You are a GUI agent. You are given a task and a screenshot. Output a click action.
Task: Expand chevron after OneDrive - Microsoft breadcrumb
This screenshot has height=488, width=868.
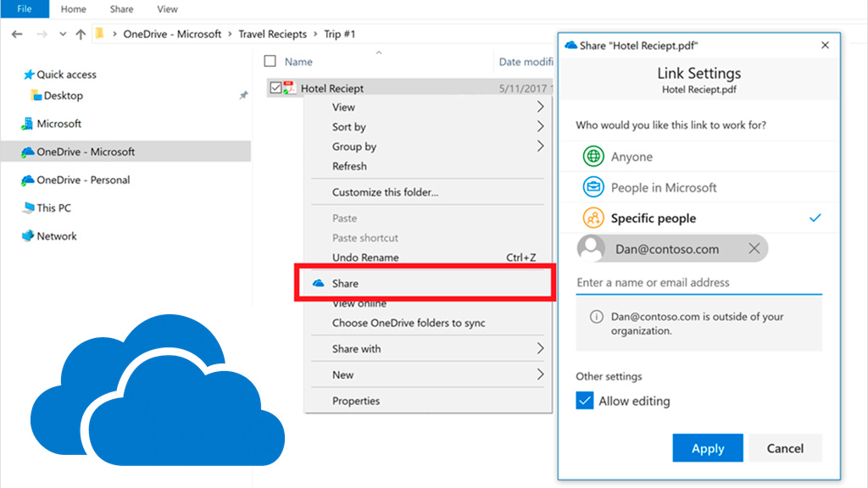click(x=230, y=34)
